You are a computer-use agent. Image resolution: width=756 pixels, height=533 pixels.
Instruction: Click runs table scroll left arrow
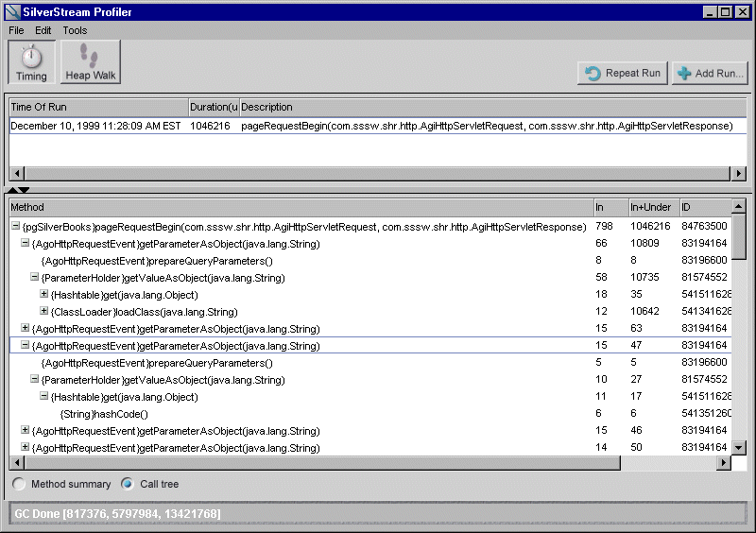(17, 173)
